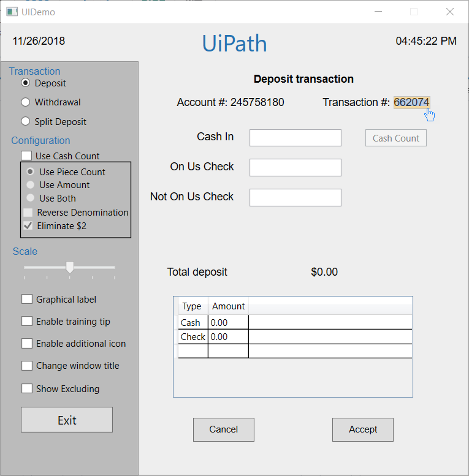Image resolution: width=469 pixels, height=476 pixels.
Task: Toggle Reverse Denomination checkbox
Action: [28, 212]
